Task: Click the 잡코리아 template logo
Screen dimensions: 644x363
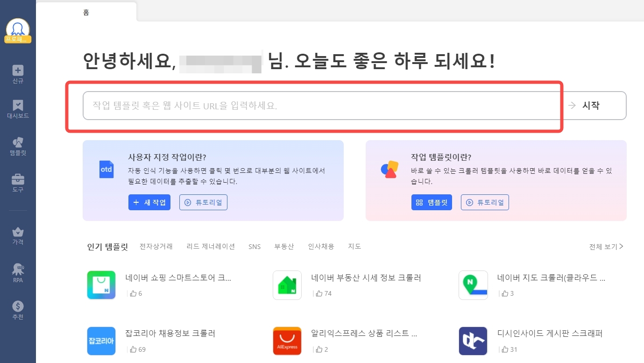Action: tap(101, 341)
